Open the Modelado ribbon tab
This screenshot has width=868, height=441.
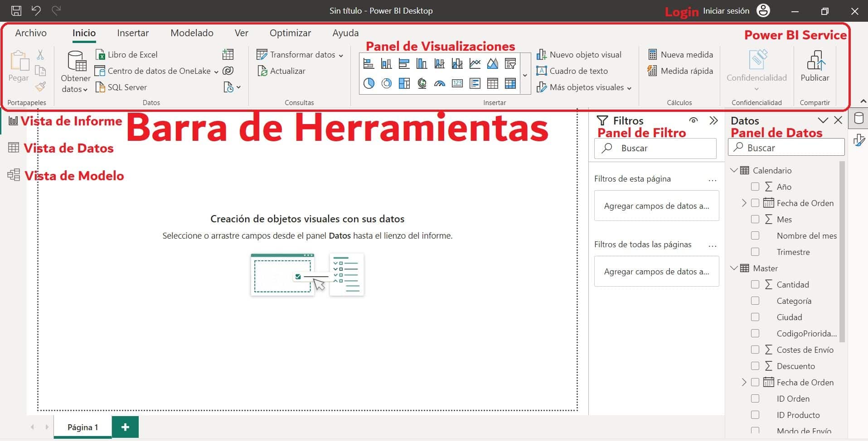click(192, 33)
